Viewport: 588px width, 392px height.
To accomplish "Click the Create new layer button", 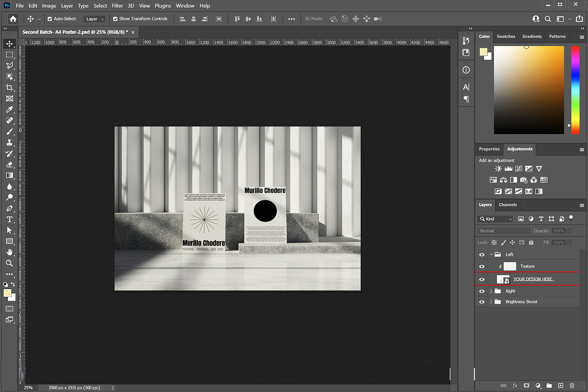I will pyautogui.click(x=561, y=386).
